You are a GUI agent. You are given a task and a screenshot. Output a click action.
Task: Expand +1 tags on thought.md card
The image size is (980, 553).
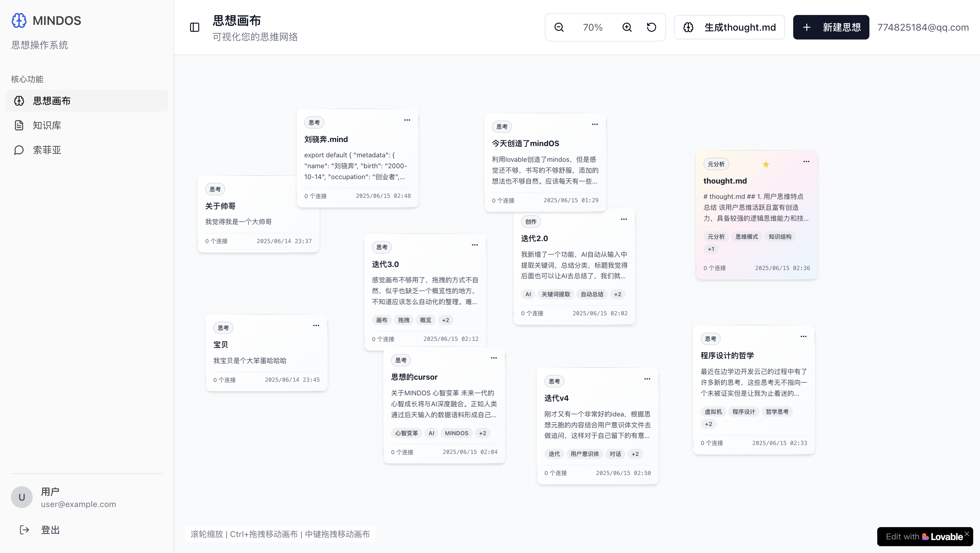tap(711, 249)
